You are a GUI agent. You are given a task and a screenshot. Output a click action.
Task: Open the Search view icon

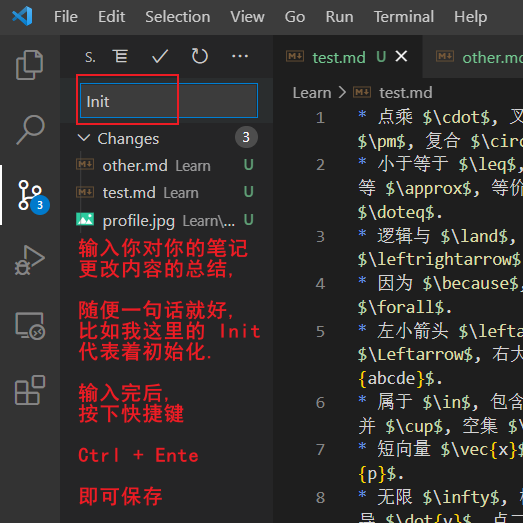(30, 129)
